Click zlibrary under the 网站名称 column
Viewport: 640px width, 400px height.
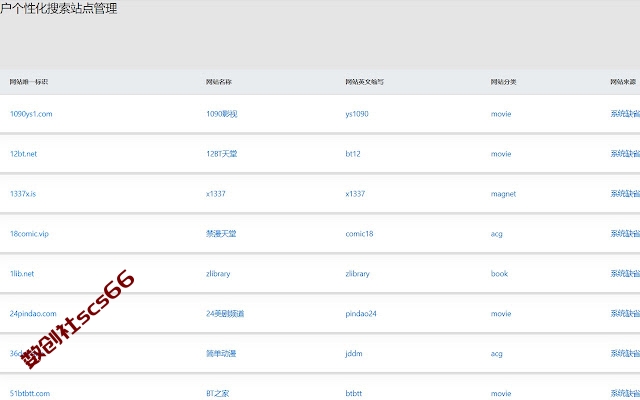218,274
